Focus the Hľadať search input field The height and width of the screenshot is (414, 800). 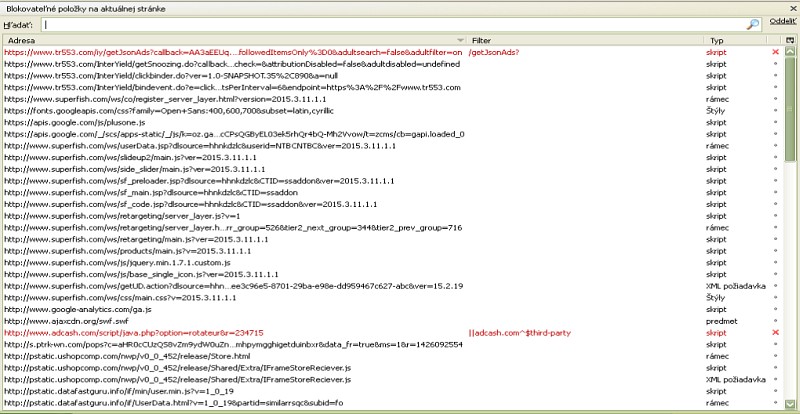[400, 24]
